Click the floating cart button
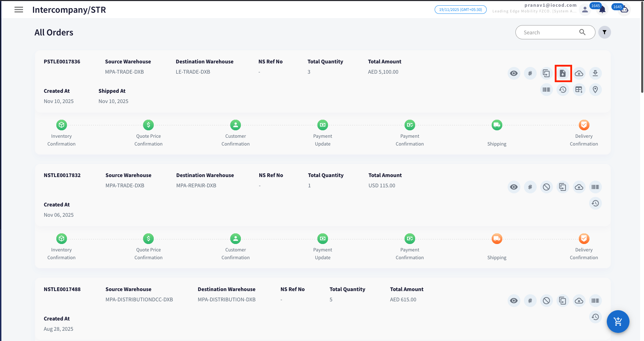Screen dimensions: 644x341 click(x=618, y=322)
